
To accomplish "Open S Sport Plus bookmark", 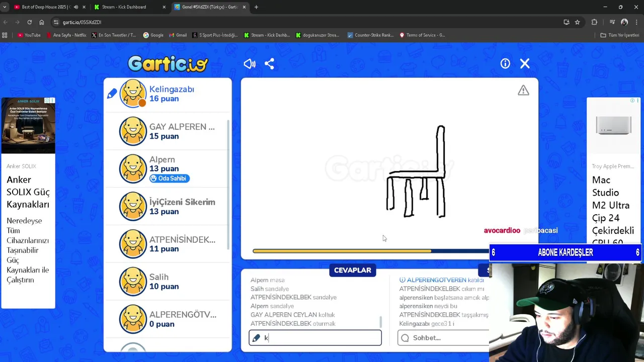I will (215, 35).
